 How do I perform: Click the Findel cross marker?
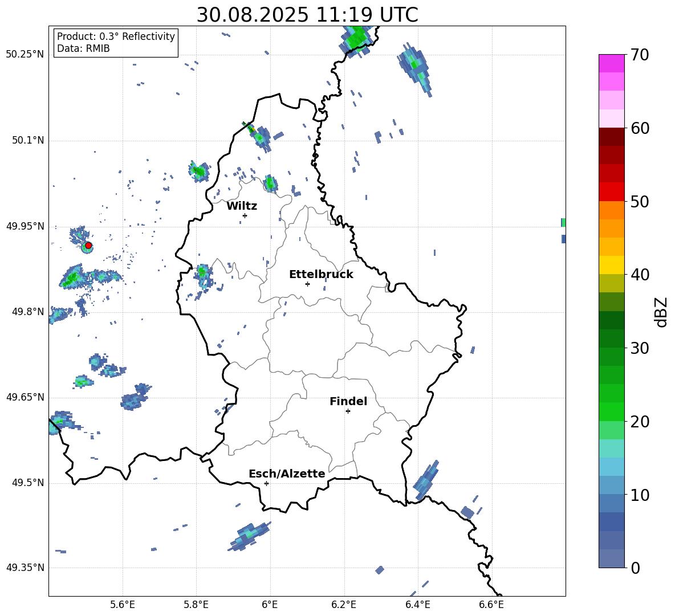click(348, 411)
